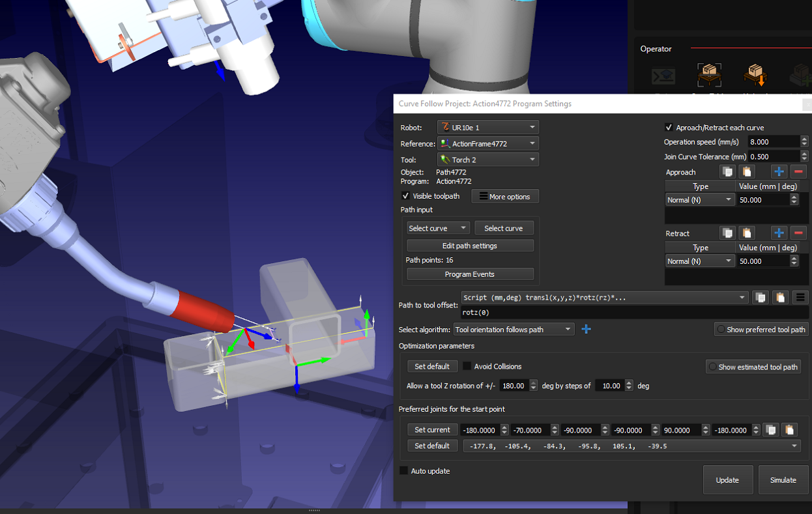Open the Select algorithm dropdown
This screenshot has width=812, height=514.
[x=514, y=330]
